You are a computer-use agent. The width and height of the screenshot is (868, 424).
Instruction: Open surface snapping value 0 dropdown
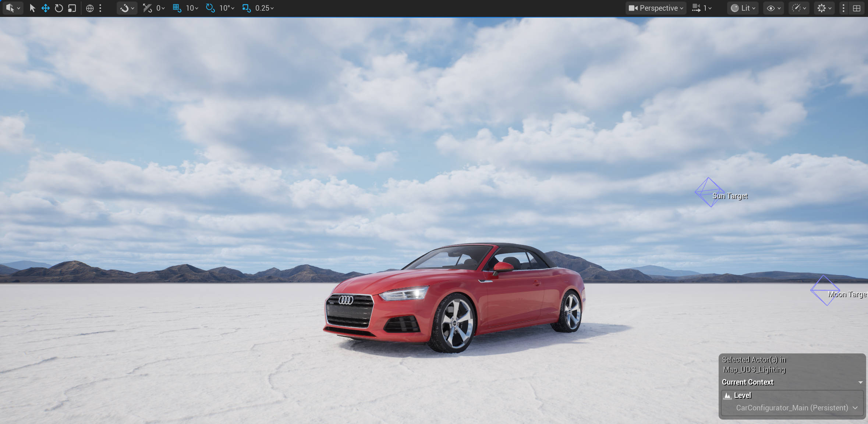(160, 8)
